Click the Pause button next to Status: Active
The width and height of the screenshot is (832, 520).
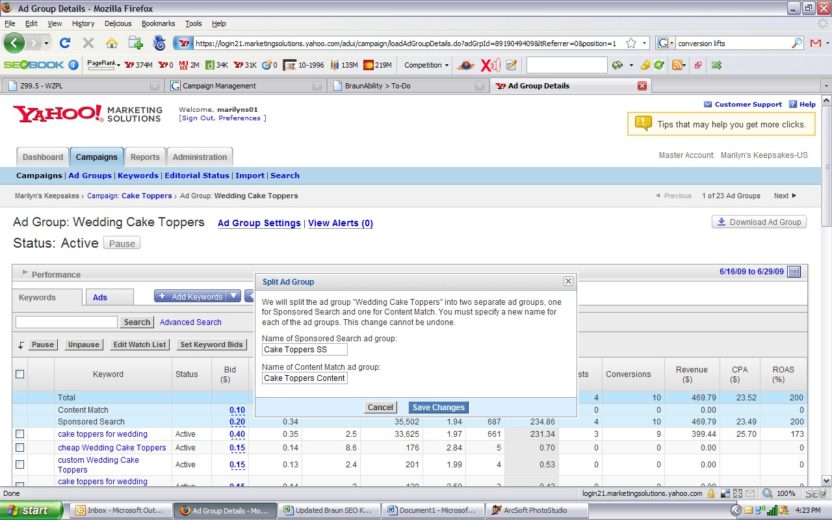(x=122, y=244)
